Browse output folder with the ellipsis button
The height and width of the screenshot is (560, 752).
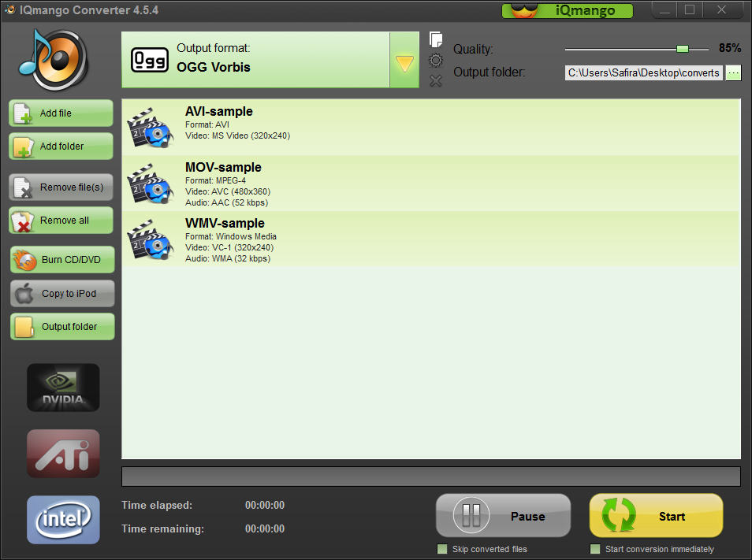point(733,72)
